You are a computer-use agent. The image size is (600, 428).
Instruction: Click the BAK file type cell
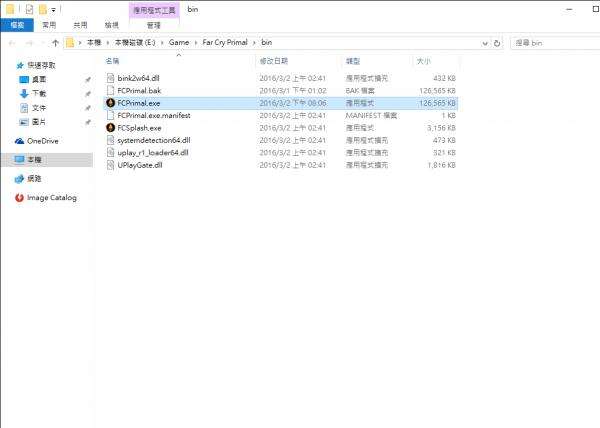click(x=360, y=91)
